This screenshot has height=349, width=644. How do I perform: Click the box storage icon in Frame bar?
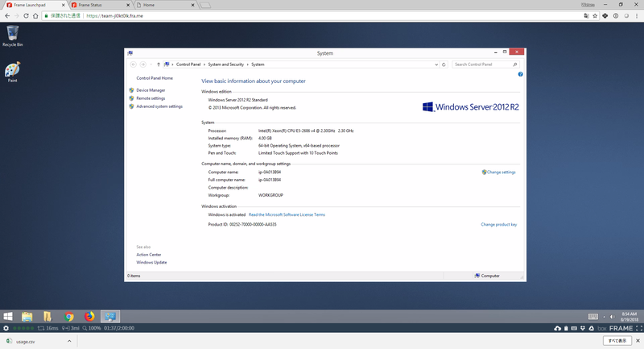click(602, 328)
